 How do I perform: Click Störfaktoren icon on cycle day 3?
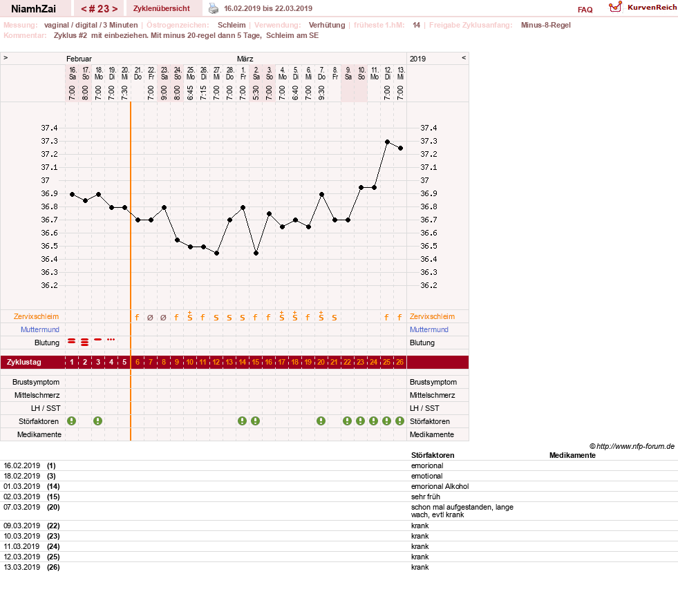(97, 421)
